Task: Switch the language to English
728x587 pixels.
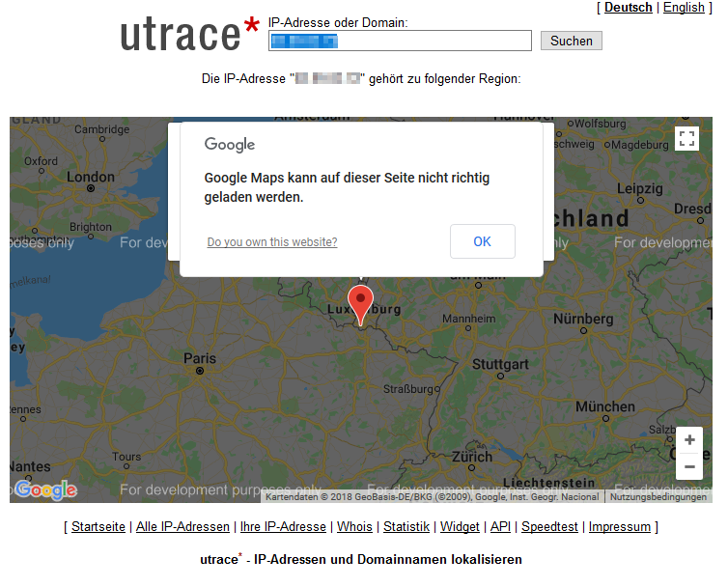Action: coord(684,8)
